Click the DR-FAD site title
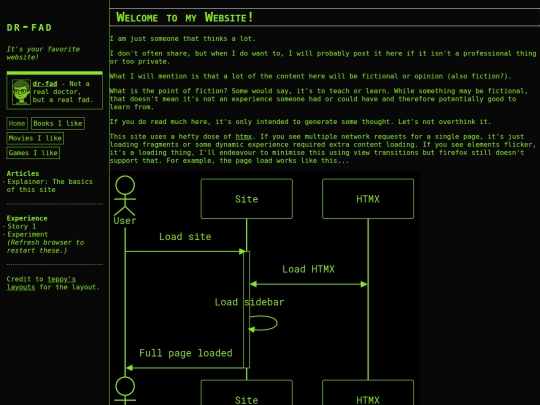Image resolution: width=540 pixels, height=405 pixels. click(x=29, y=28)
